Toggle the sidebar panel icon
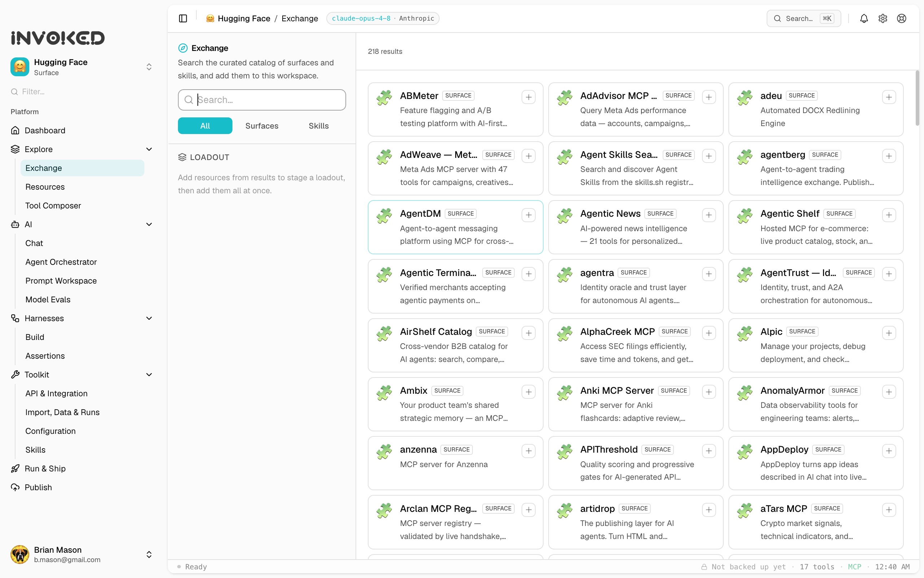Image resolution: width=924 pixels, height=578 pixels. pyautogui.click(x=183, y=18)
